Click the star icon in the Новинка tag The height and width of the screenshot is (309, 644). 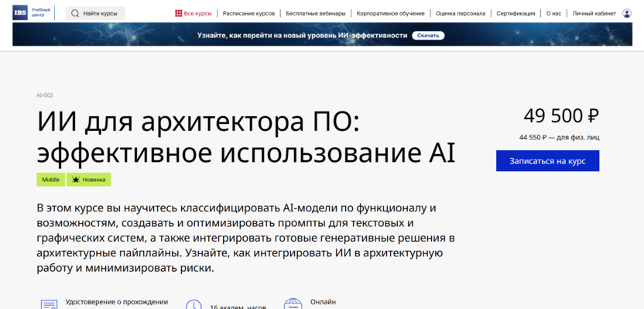click(76, 180)
